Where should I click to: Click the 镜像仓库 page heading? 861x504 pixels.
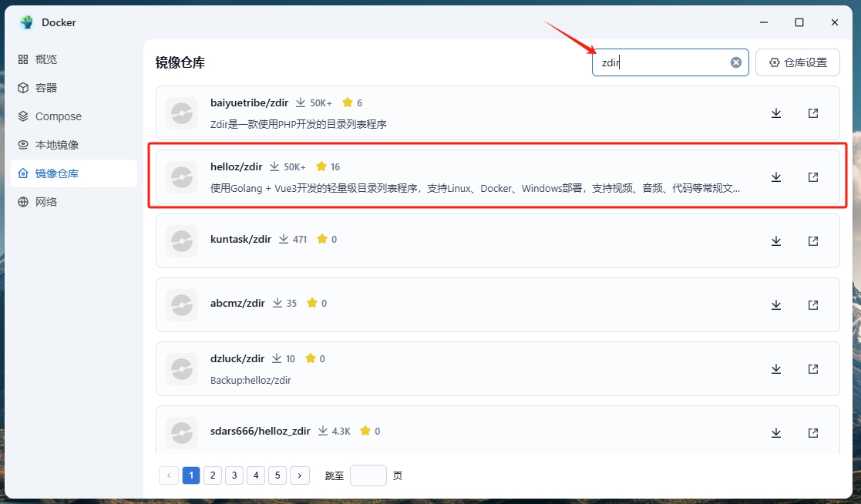click(180, 62)
